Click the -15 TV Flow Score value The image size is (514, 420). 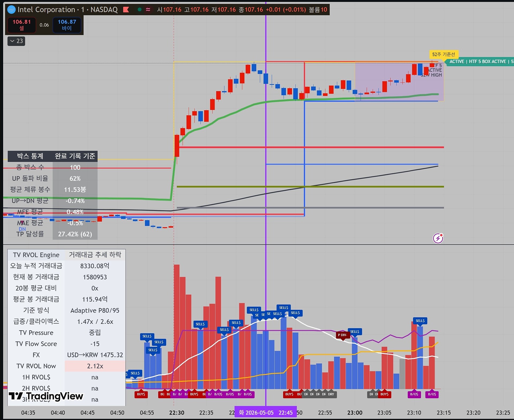(95, 344)
